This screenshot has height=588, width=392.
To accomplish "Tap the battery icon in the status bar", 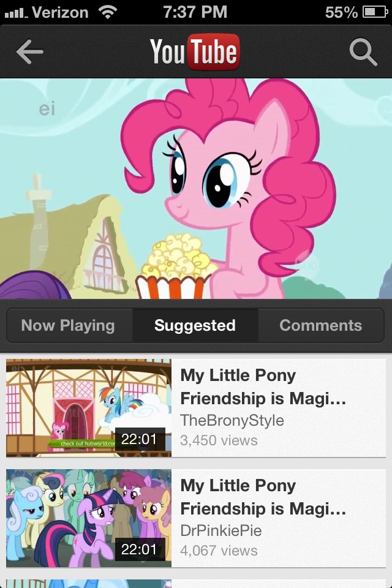I will coord(375,12).
